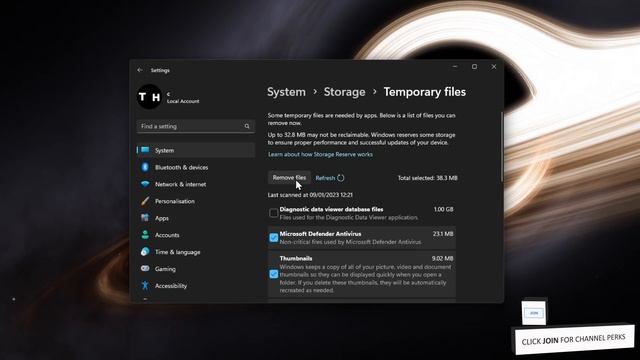Click the System sidebar icon
The height and width of the screenshot is (360, 640).
[145, 150]
